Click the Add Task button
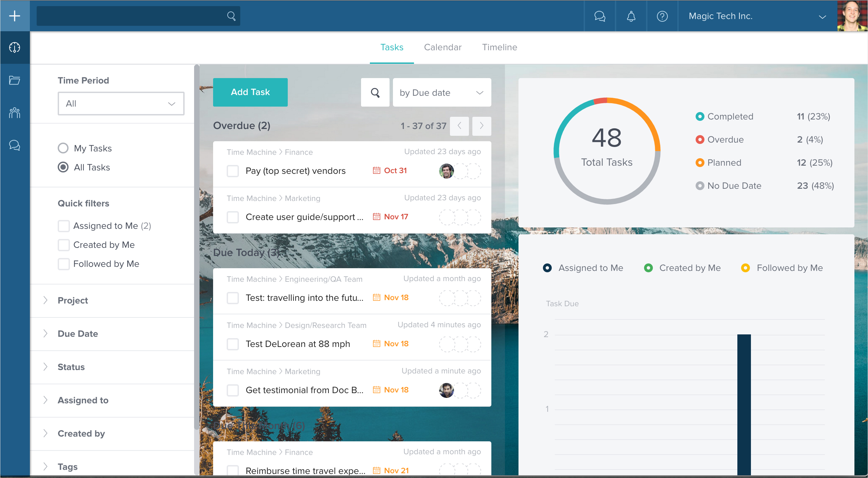The height and width of the screenshot is (478, 868). click(x=250, y=91)
